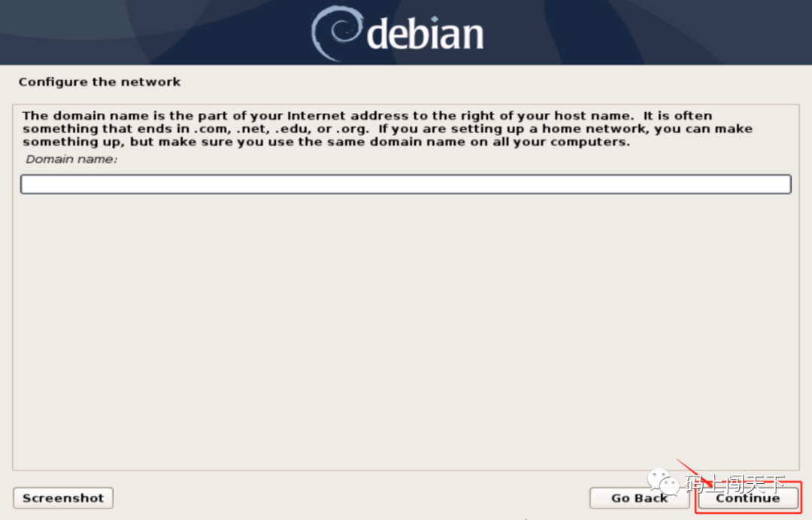The height and width of the screenshot is (520, 812).
Task: Click the debian wordmark in banner
Action: [425, 33]
